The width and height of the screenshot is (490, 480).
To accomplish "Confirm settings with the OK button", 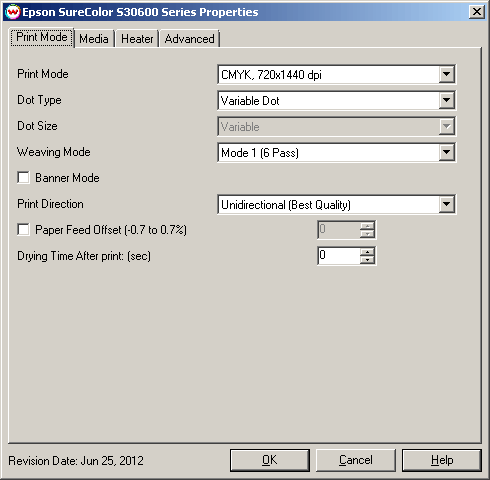I will 270,460.
